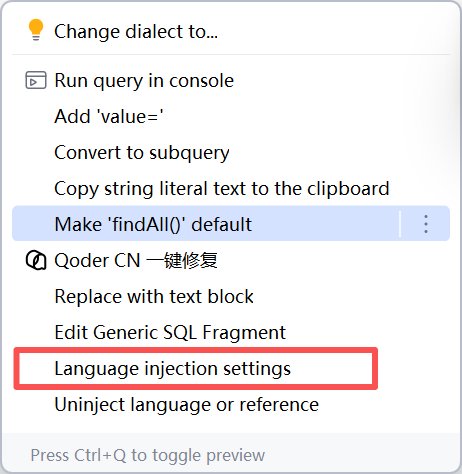The image size is (462, 474).
Task: Click the separator line under Change dialect
Action: pos(231,54)
